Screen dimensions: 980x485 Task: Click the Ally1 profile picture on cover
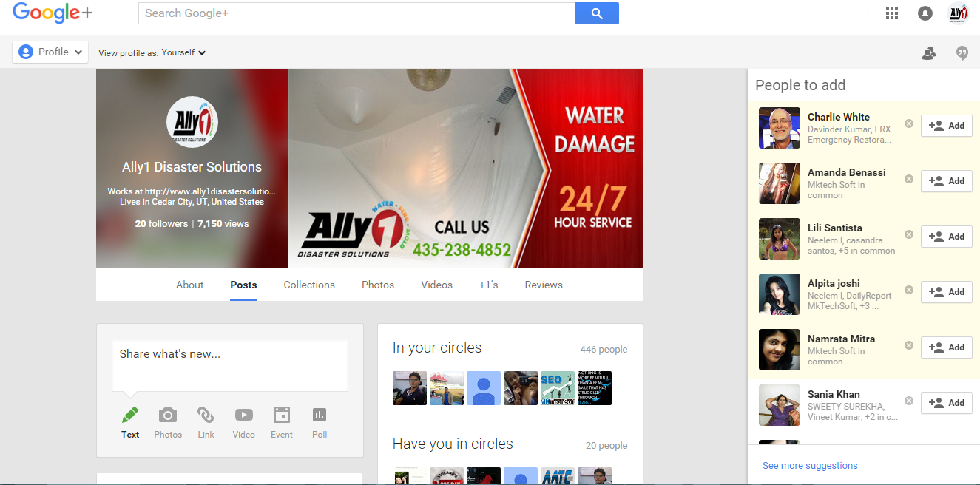[x=192, y=122]
